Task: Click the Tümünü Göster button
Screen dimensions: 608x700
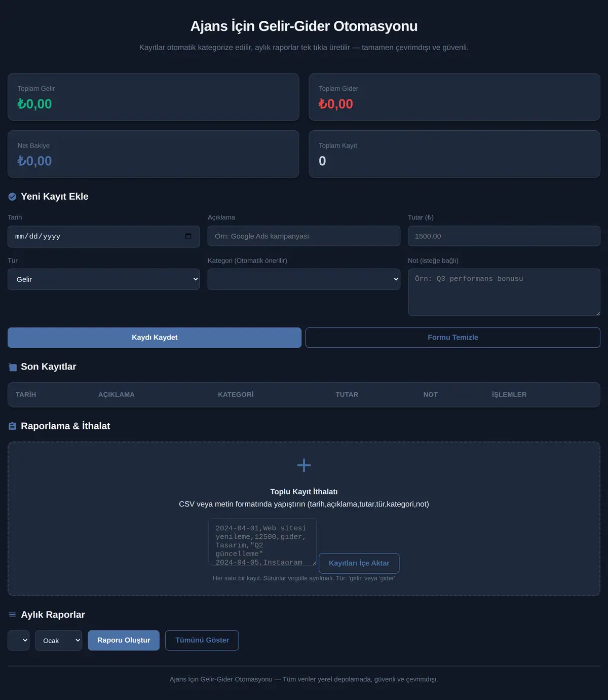Action: 202,640
